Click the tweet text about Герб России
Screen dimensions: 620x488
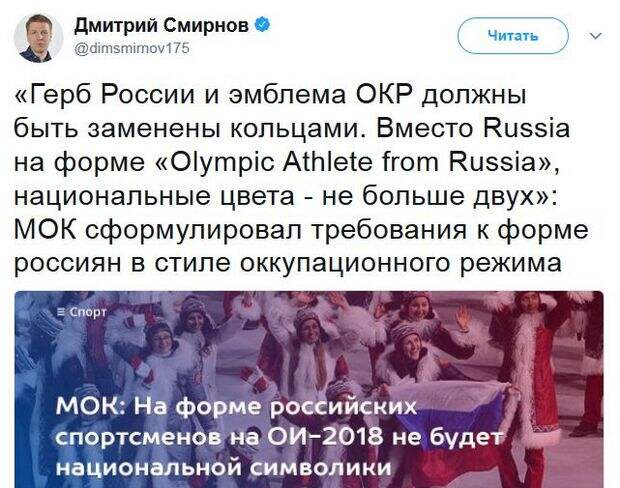(301, 179)
